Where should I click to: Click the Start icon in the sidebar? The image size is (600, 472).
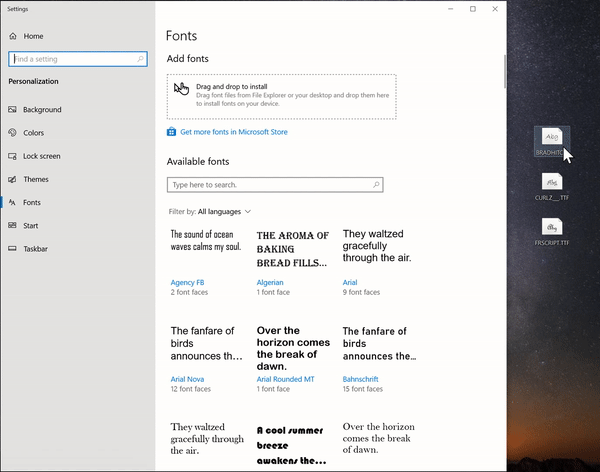click(x=13, y=226)
